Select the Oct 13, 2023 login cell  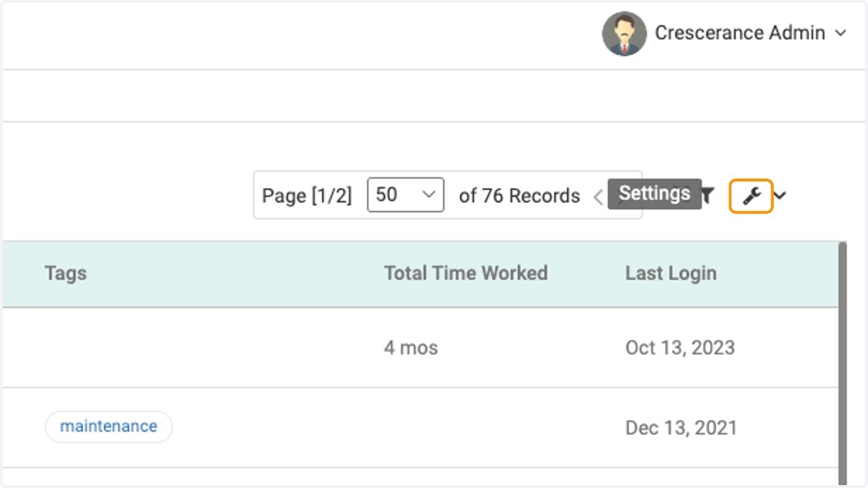[680, 348]
